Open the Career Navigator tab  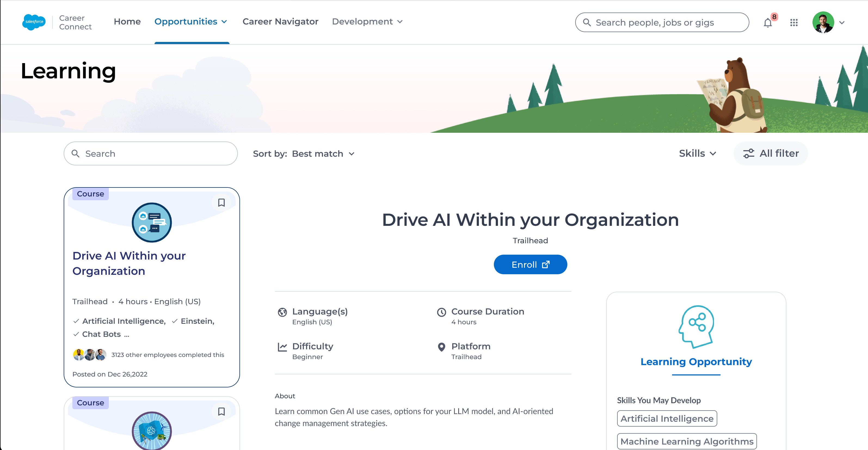pyautogui.click(x=280, y=21)
